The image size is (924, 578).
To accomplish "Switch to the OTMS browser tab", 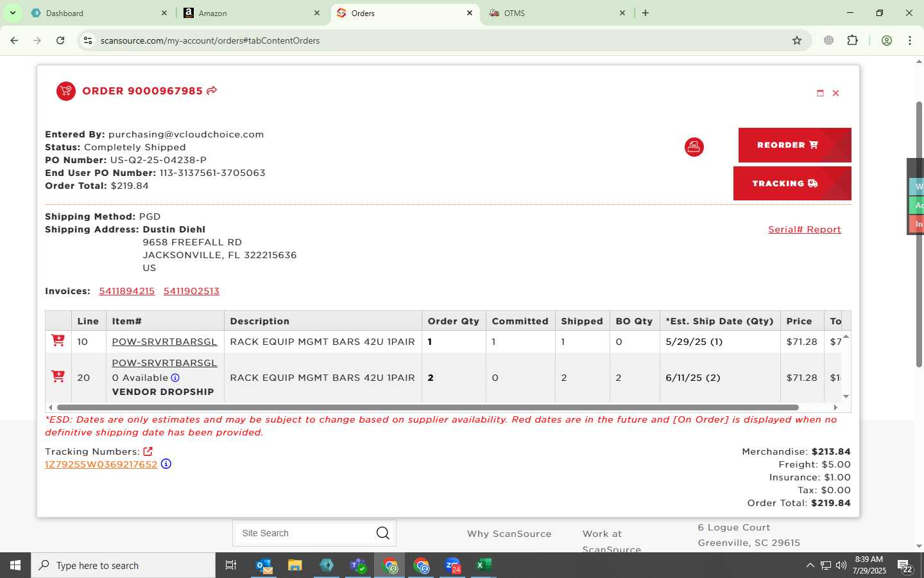I will pos(557,13).
